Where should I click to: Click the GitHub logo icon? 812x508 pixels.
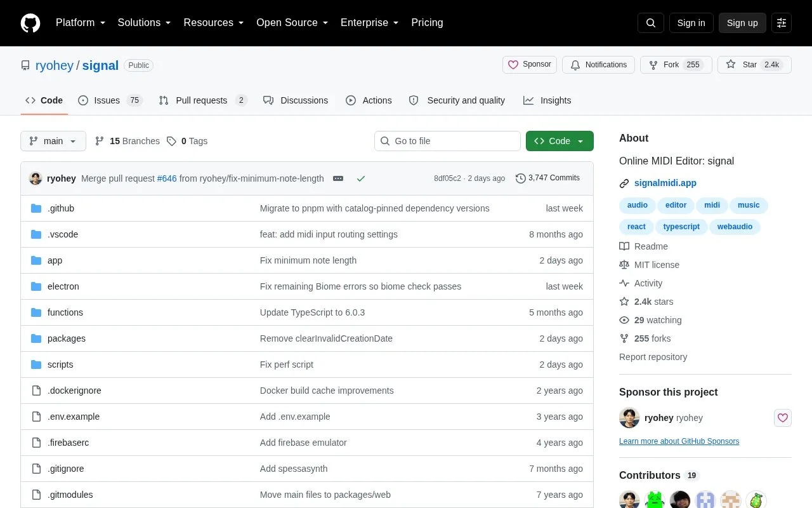click(30, 23)
